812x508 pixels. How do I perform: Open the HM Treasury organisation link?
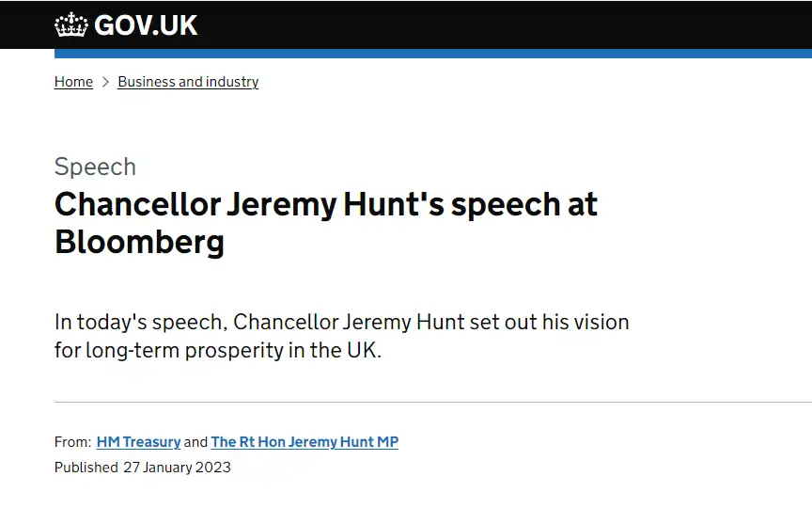pyautogui.click(x=138, y=441)
